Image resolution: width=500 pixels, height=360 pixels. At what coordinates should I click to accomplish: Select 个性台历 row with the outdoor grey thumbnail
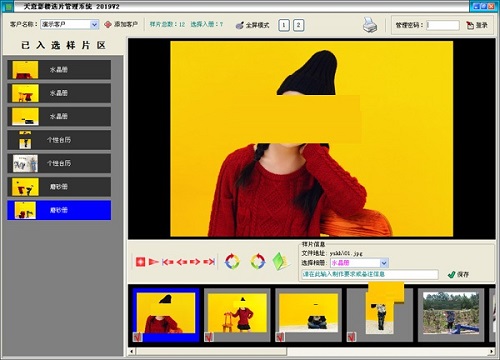point(59,163)
